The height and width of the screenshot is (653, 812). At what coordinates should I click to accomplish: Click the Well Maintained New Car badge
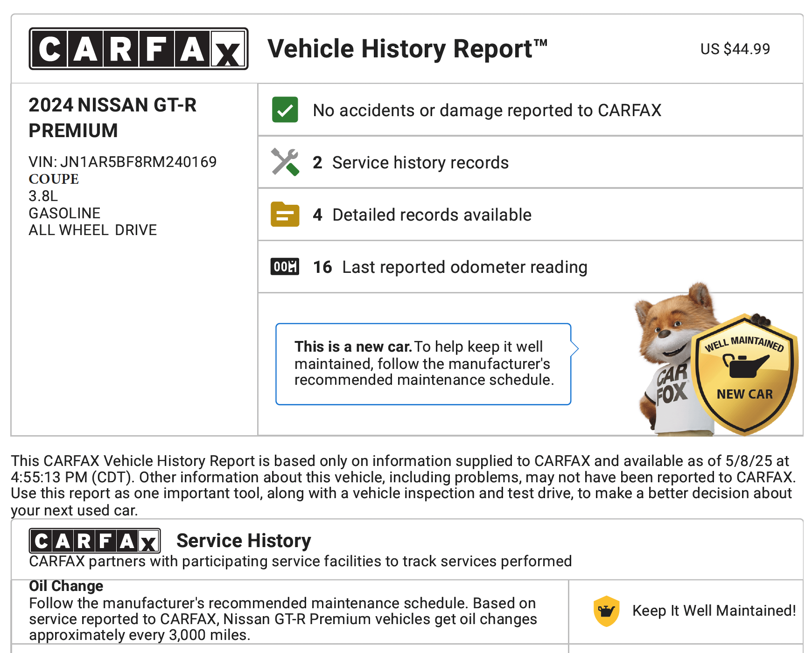click(745, 373)
